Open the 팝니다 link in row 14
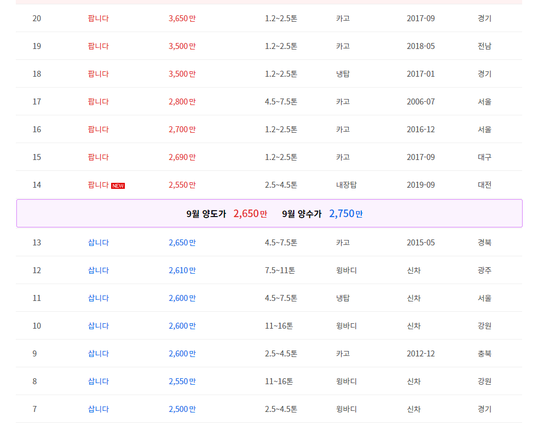This screenshot has width=533, height=425. click(98, 185)
